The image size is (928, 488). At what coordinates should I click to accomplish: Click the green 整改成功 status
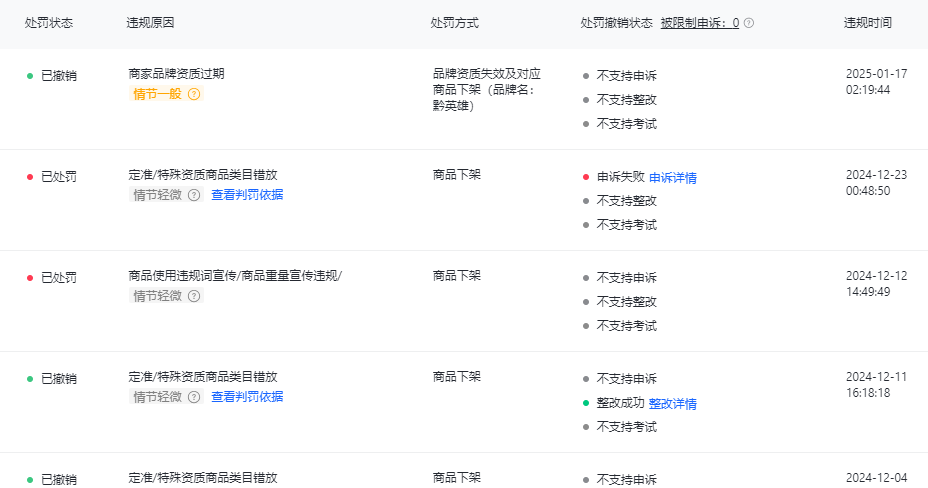coord(620,404)
